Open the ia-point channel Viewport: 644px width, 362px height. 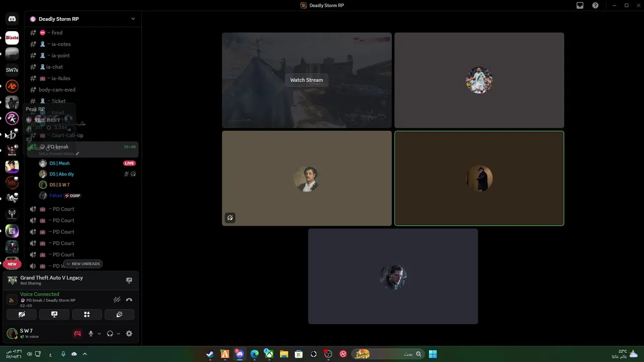83,55
